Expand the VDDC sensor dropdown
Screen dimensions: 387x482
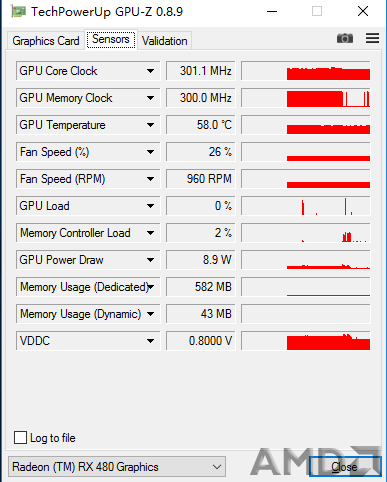tap(150, 341)
